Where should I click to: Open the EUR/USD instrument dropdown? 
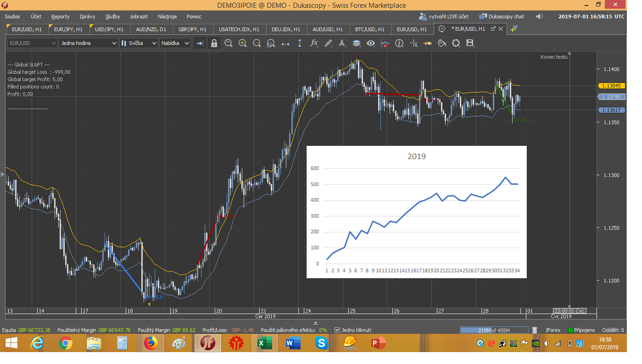[x=32, y=43]
